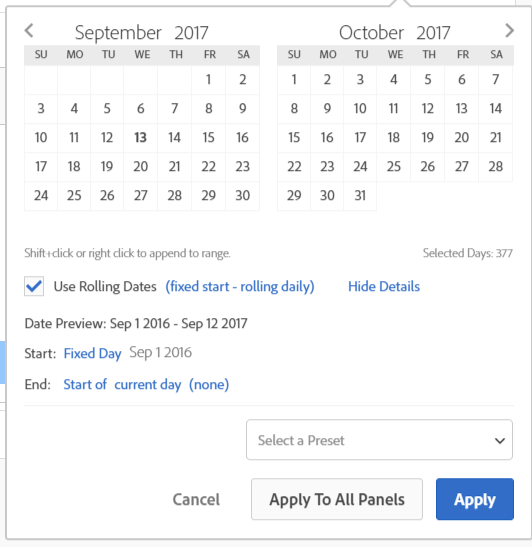Open the Select a Preset dropdown

pos(379,440)
